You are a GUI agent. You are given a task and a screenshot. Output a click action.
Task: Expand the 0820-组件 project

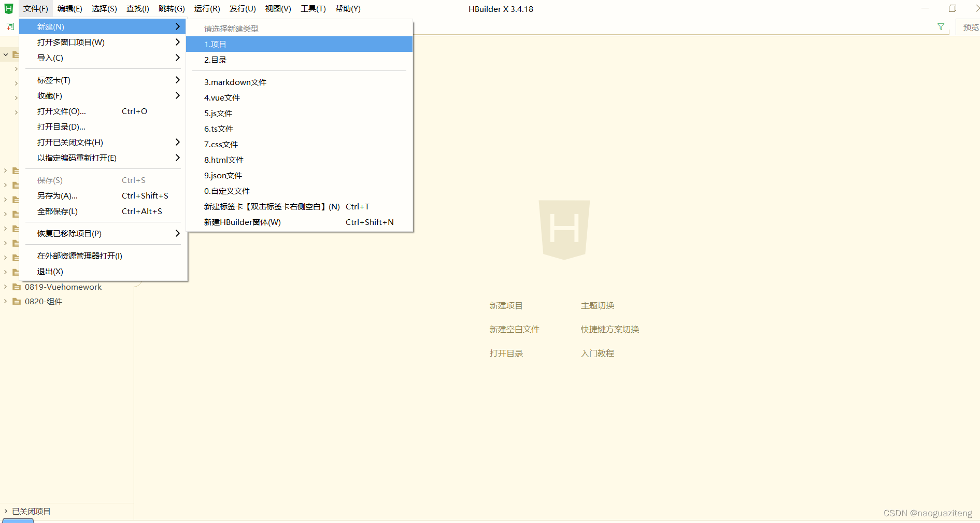point(5,301)
